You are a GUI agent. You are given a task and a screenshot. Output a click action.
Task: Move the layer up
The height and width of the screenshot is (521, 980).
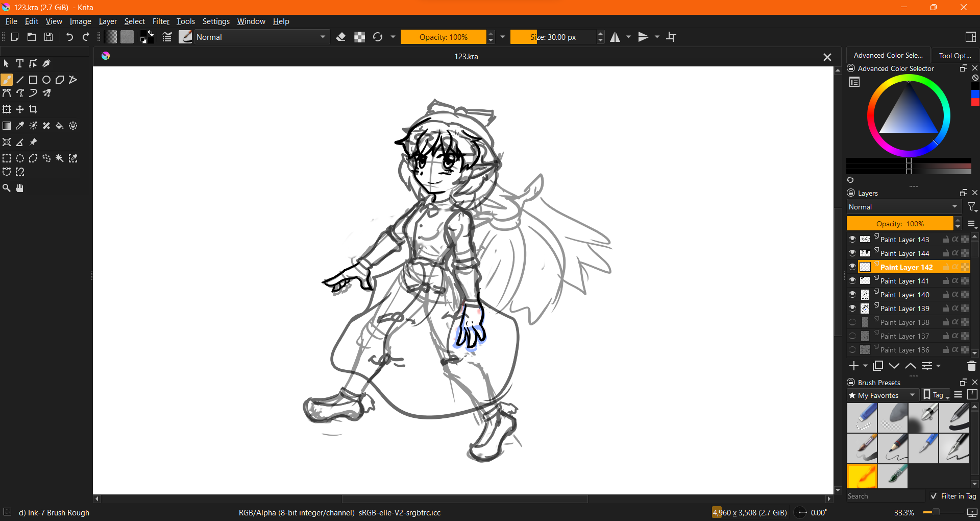coord(911,366)
